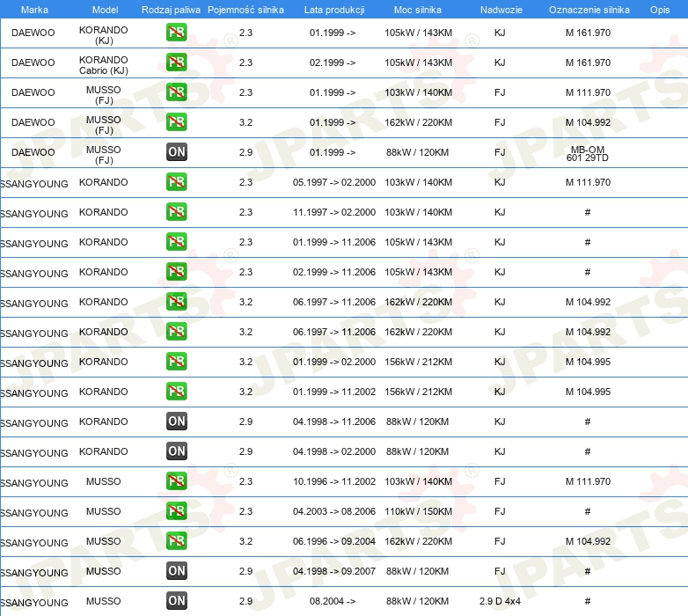Click petrol icon for DAEWOO MUSSO 3.2 row

176,122
